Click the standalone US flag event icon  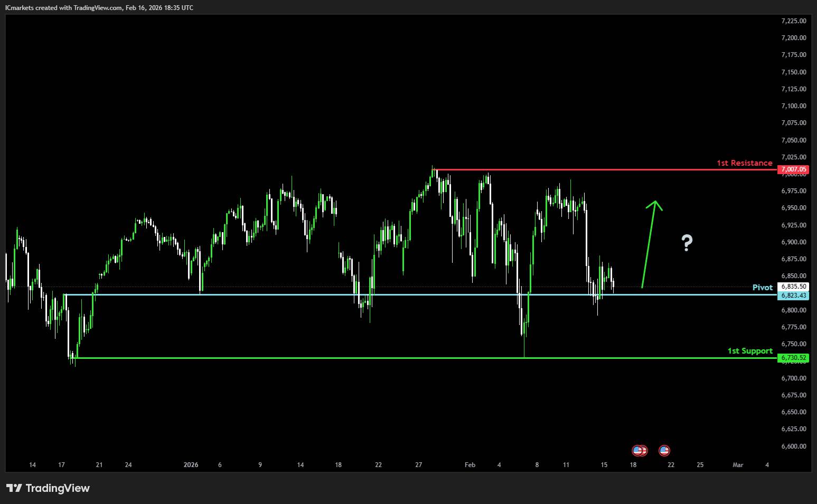[x=664, y=451]
